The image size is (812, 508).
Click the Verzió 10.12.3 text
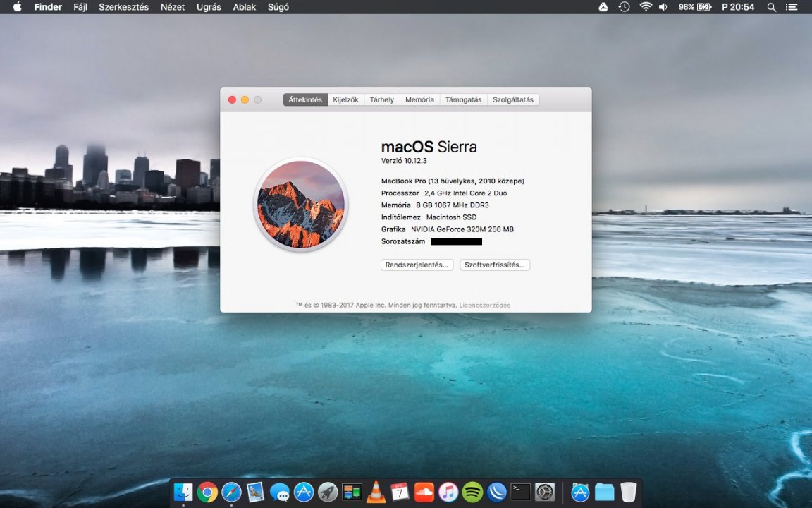tap(404, 161)
